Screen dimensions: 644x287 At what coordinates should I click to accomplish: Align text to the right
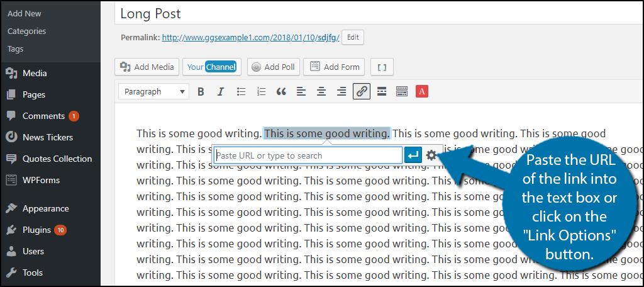(x=341, y=92)
